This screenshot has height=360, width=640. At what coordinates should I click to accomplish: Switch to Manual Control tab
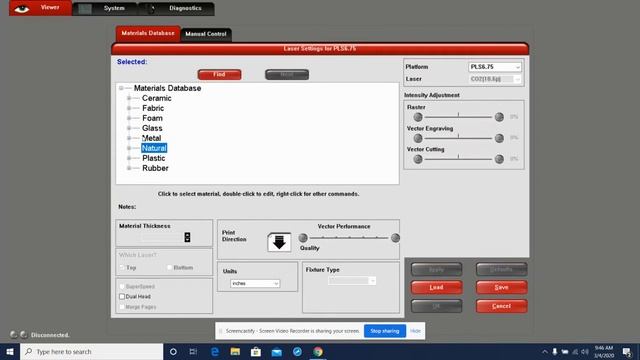(206, 34)
